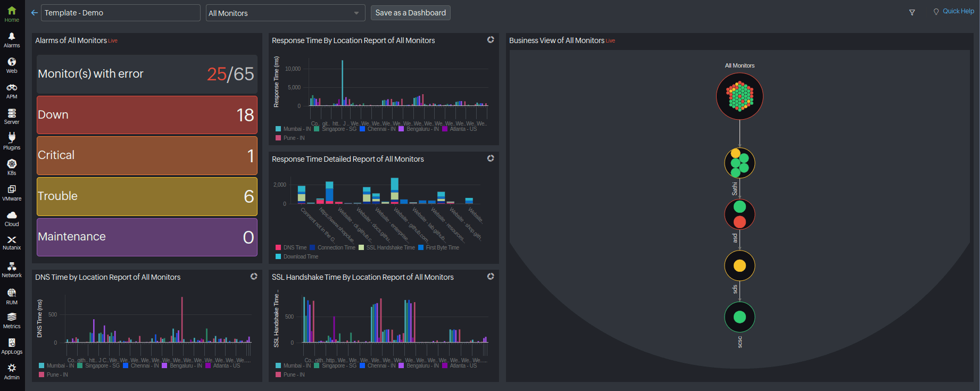The height and width of the screenshot is (391, 980).
Task: Open the Plugins sidebar icon
Action: (12, 142)
